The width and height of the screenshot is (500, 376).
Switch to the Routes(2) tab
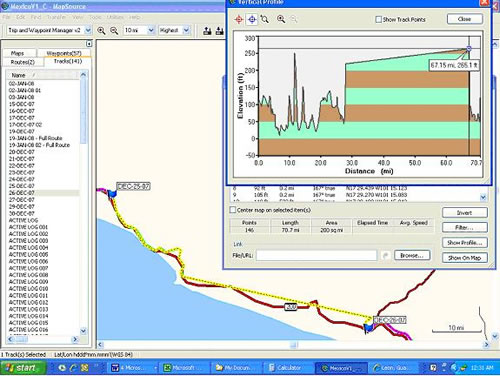pos(23,62)
